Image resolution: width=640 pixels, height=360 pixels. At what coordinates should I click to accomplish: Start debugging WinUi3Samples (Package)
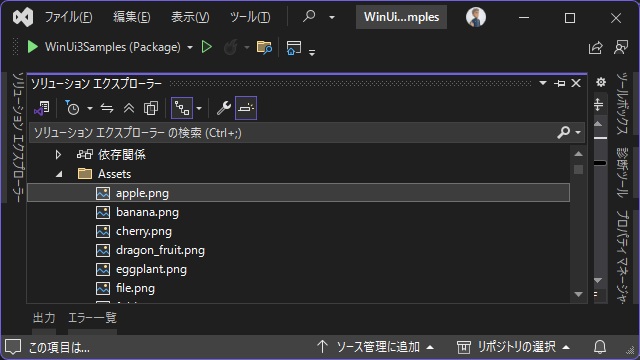point(32,47)
